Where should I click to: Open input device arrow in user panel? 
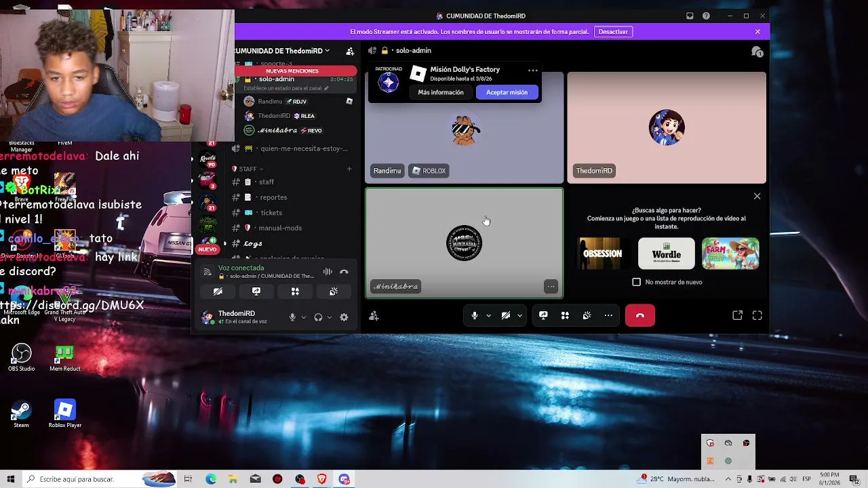click(x=303, y=317)
